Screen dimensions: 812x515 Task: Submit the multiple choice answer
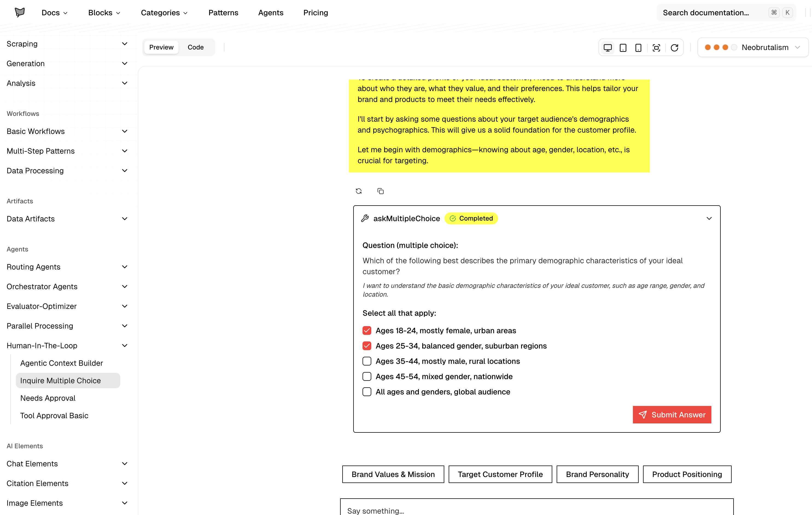tap(672, 414)
